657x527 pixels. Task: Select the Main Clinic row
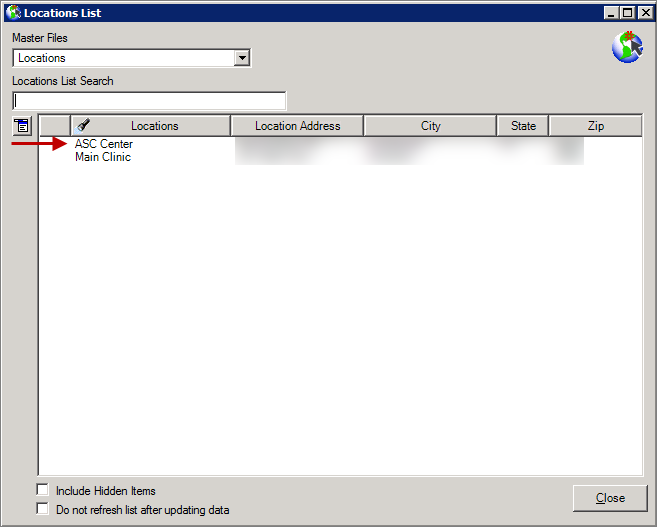[x=340, y=157]
